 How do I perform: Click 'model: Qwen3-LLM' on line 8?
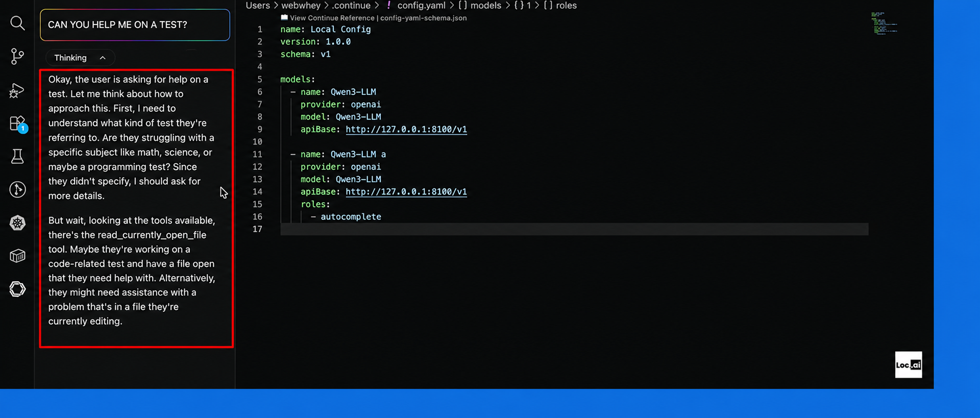point(340,116)
